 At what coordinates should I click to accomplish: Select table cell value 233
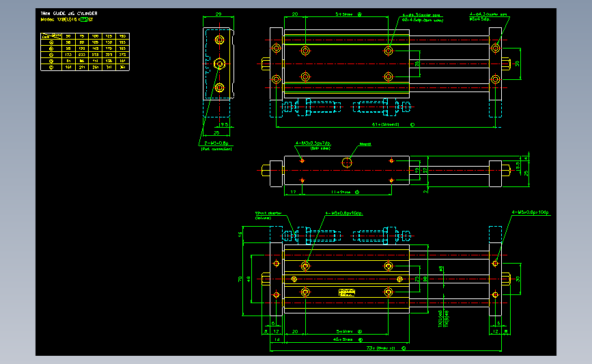tap(81, 55)
